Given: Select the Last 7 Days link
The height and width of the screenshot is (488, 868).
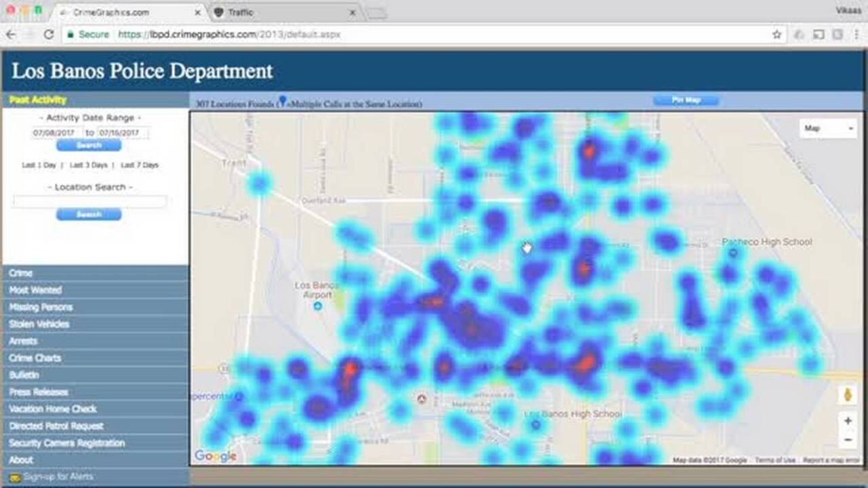Looking at the screenshot, I should point(139,165).
